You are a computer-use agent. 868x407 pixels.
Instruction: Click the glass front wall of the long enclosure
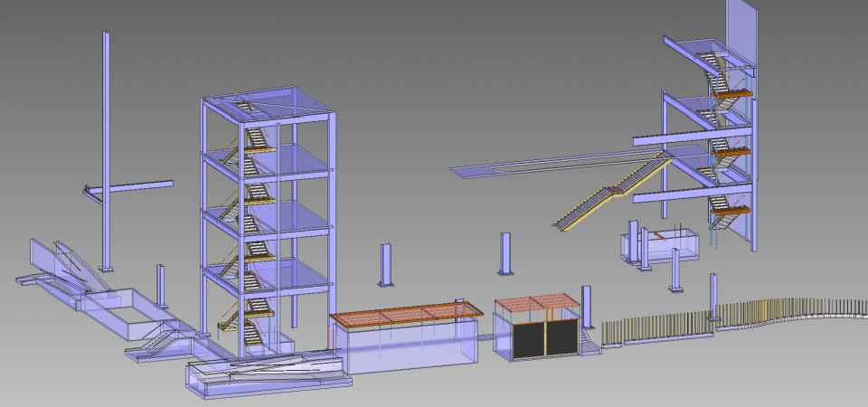click(x=407, y=348)
